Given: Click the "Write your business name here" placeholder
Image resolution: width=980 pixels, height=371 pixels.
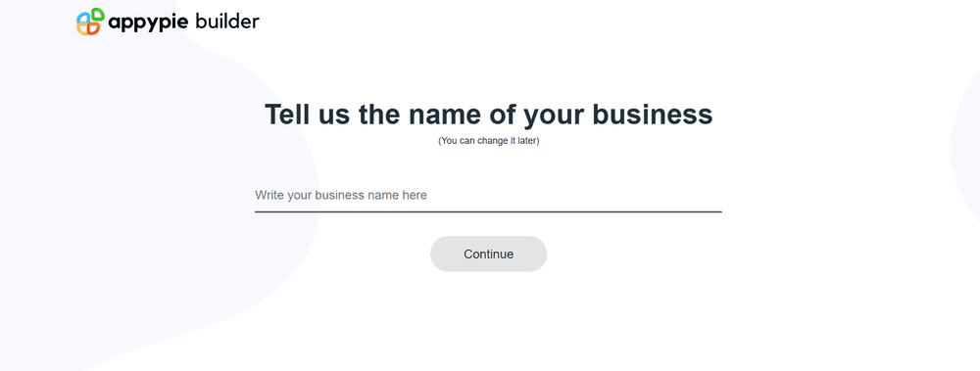Looking at the screenshot, I should pyautogui.click(x=341, y=196).
